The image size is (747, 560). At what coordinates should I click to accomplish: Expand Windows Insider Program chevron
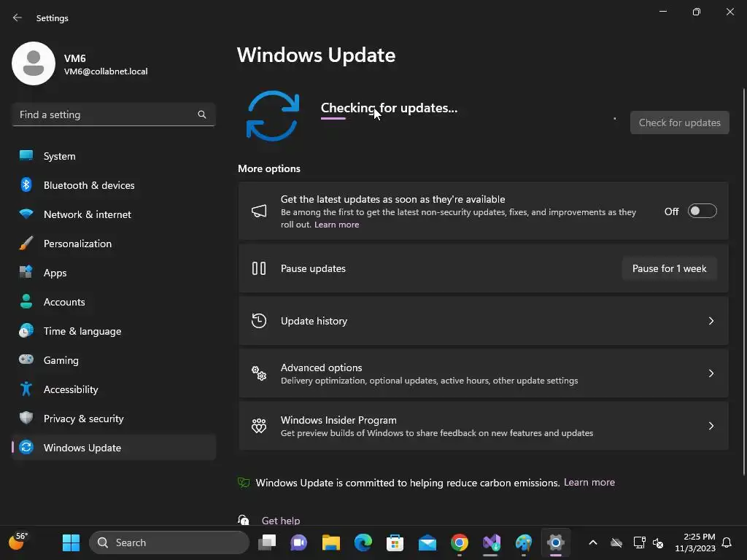click(711, 426)
